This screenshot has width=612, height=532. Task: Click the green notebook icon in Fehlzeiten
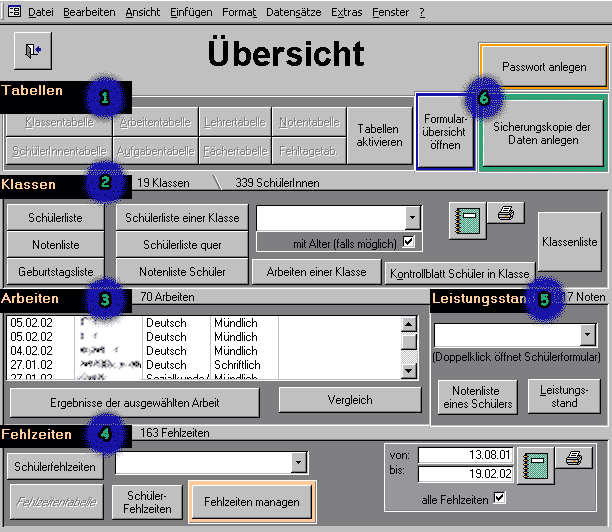[x=537, y=466]
